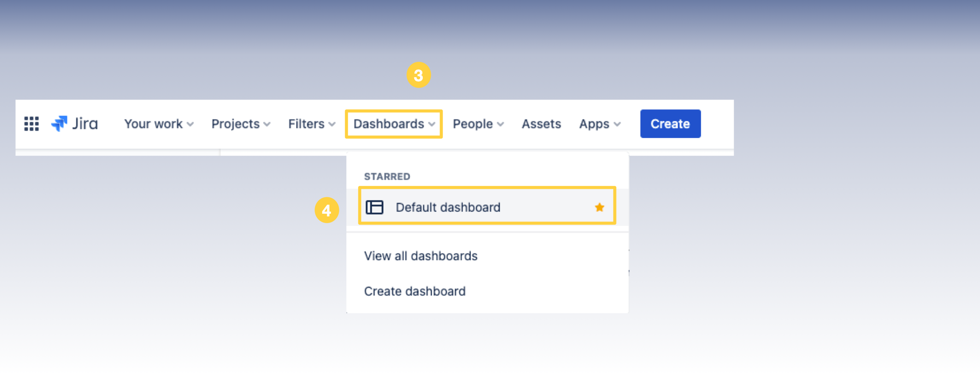
Task: Click the dashboard layout icon
Action: (374, 208)
